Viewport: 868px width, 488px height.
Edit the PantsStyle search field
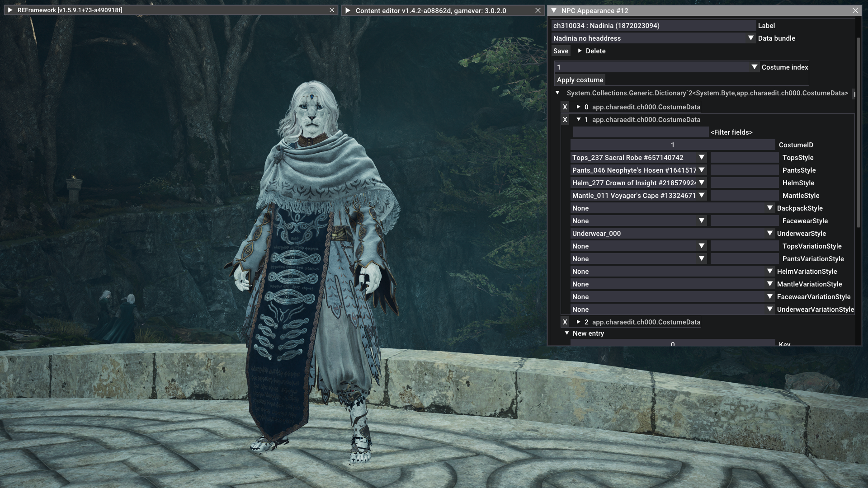[x=745, y=170]
